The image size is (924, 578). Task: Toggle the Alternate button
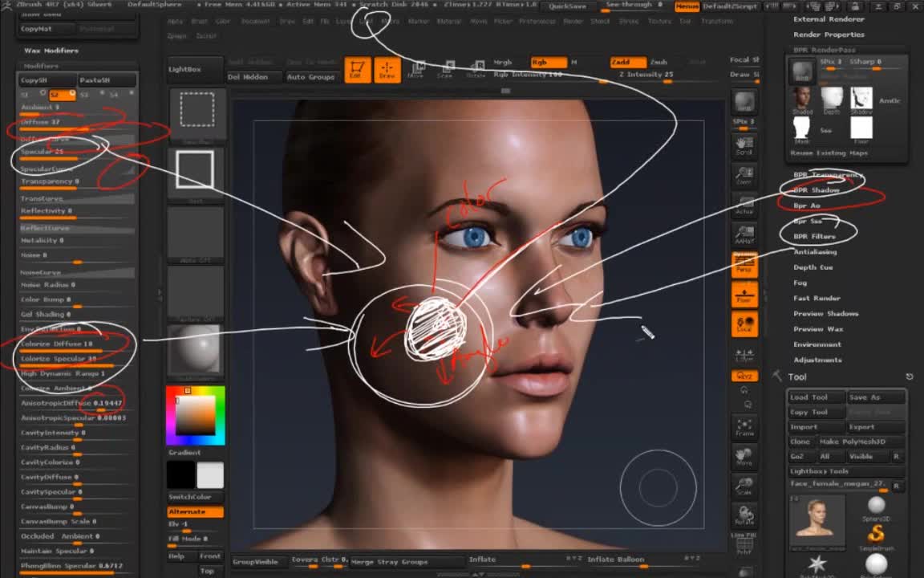(x=195, y=511)
